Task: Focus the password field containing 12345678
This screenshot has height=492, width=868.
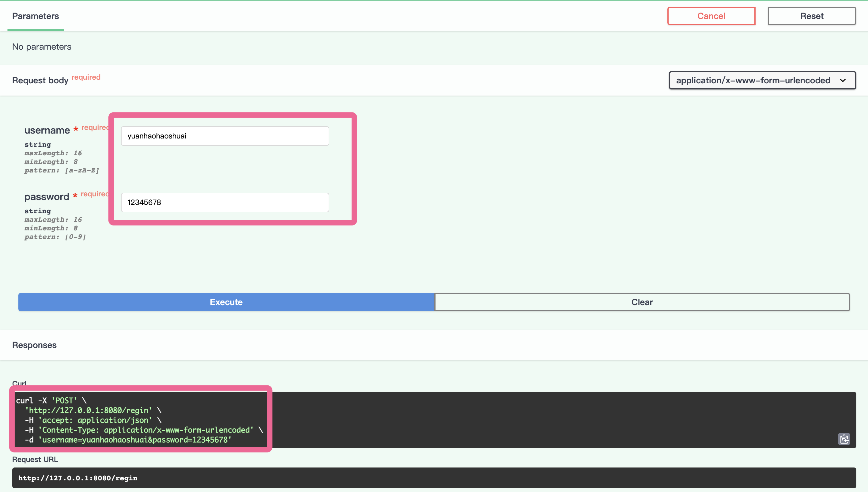Action: (x=225, y=202)
